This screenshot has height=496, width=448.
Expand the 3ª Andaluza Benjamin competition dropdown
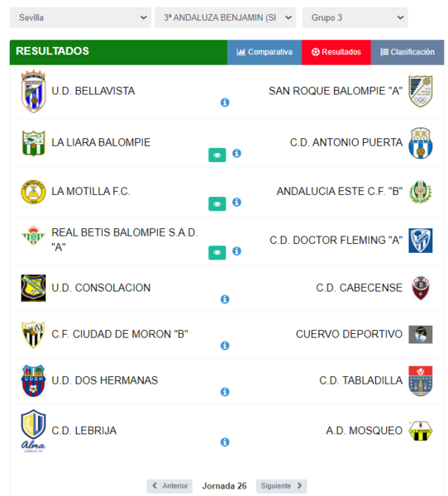tap(225, 17)
